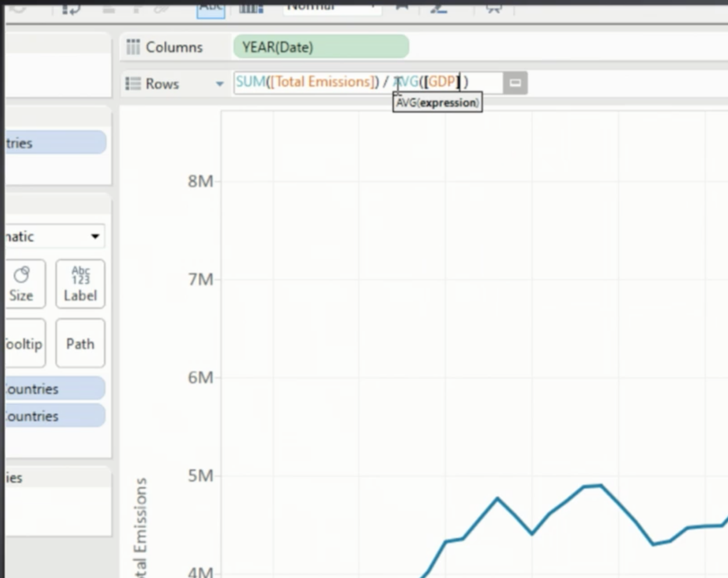The width and height of the screenshot is (728, 578).
Task: Click the Presentation Mode toolbar icon
Action: [494, 8]
